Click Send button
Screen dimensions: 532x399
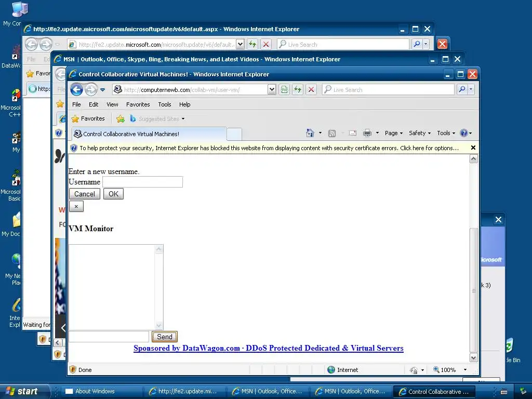coord(165,337)
